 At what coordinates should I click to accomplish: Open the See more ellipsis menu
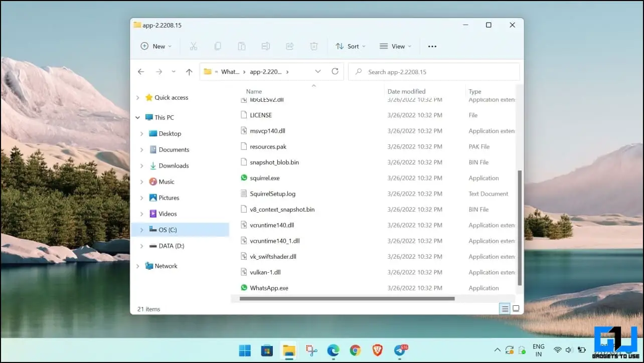432,46
